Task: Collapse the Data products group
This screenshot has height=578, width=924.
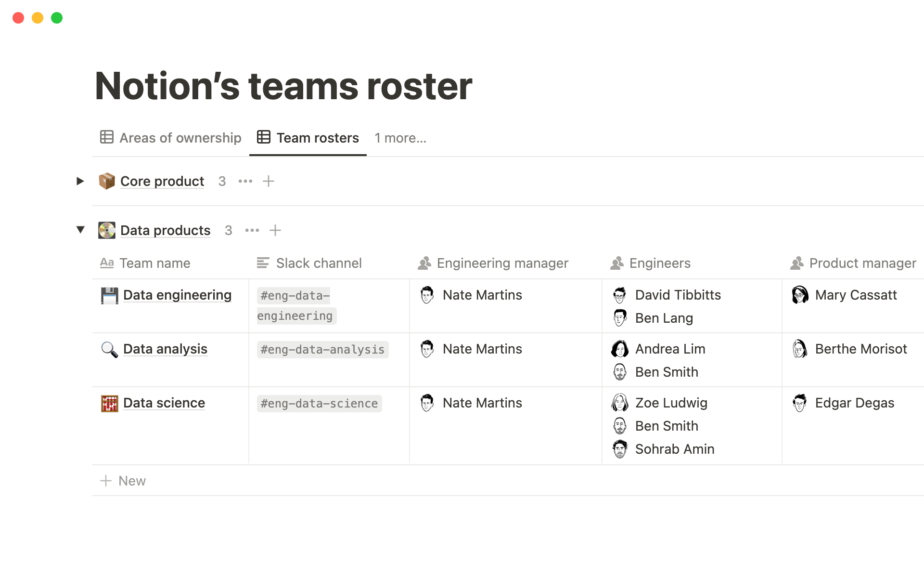Action: 80,230
